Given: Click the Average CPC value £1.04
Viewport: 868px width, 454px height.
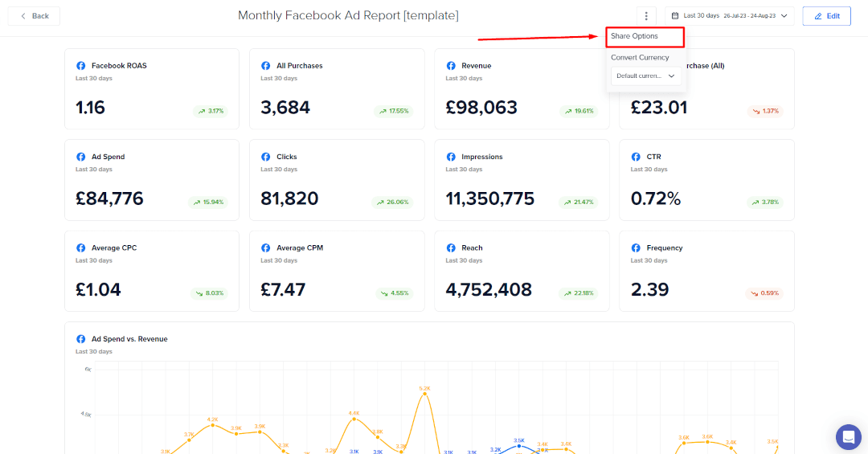Looking at the screenshot, I should point(98,289).
